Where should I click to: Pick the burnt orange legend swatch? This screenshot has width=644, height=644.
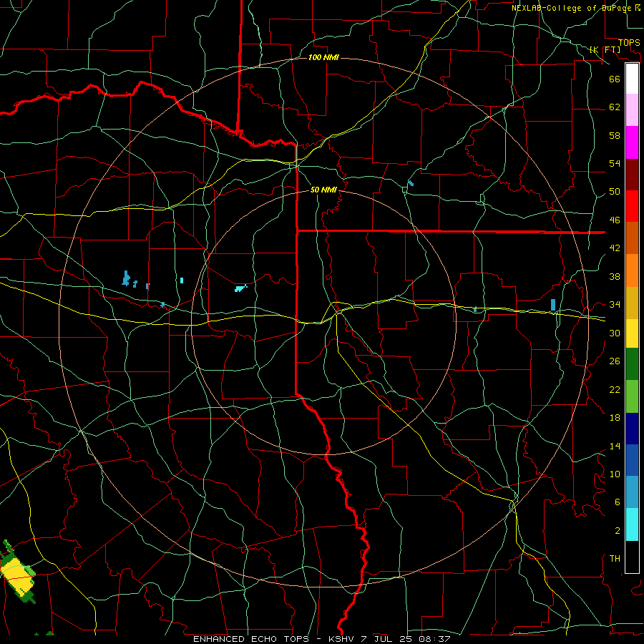tap(632, 238)
